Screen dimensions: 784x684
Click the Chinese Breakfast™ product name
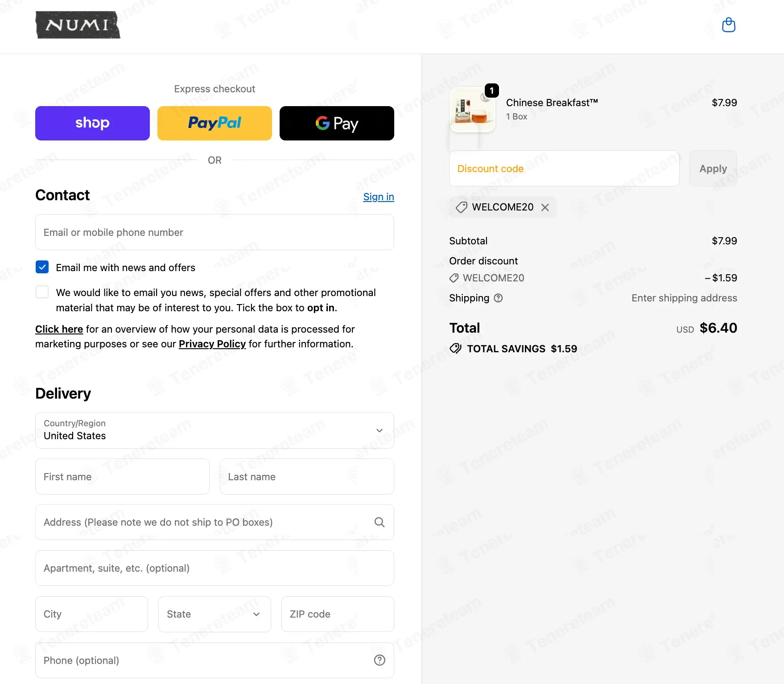pyautogui.click(x=552, y=103)
